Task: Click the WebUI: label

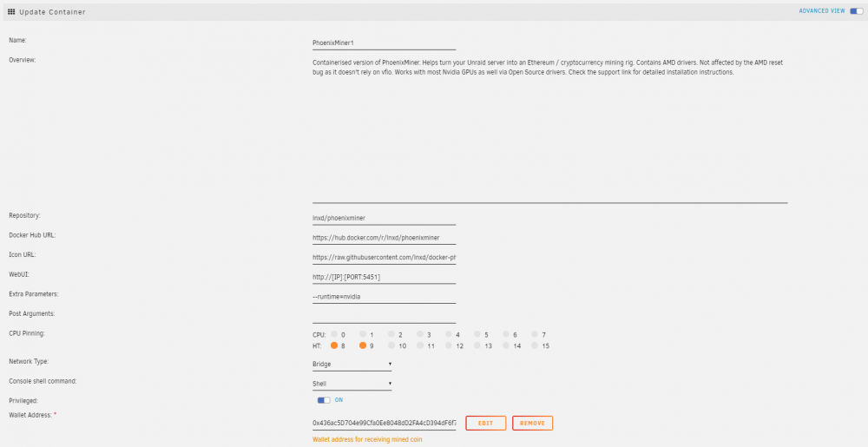Action: pos(19,274)
